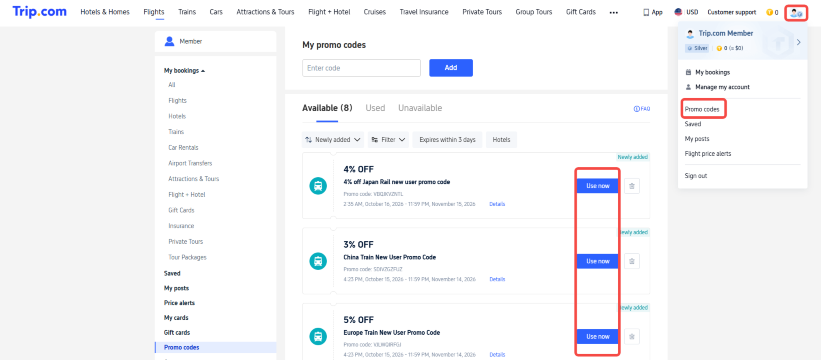Image resolution: width=821 pixels, height=360 pixels.
Task: View Details of the 5% OFF promo
Action: coord(497,355)
